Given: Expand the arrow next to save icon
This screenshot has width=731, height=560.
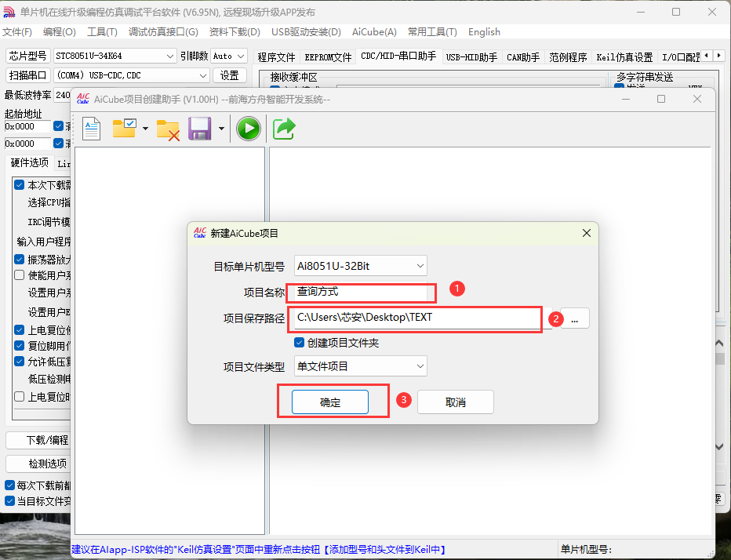Looking at the screenshot, I should [x=221, y=129].
